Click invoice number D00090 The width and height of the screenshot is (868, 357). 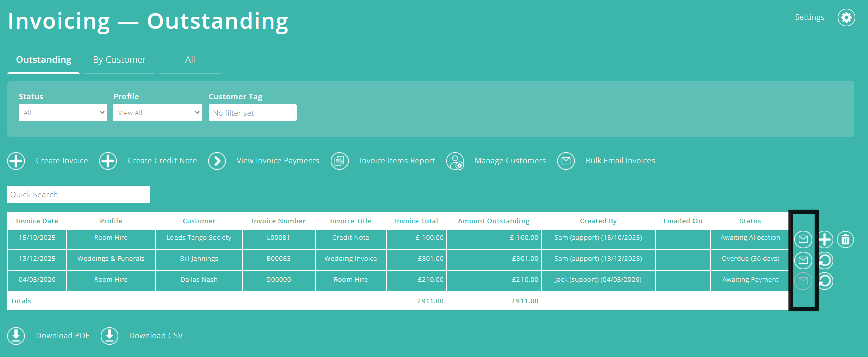coord(279,280)
